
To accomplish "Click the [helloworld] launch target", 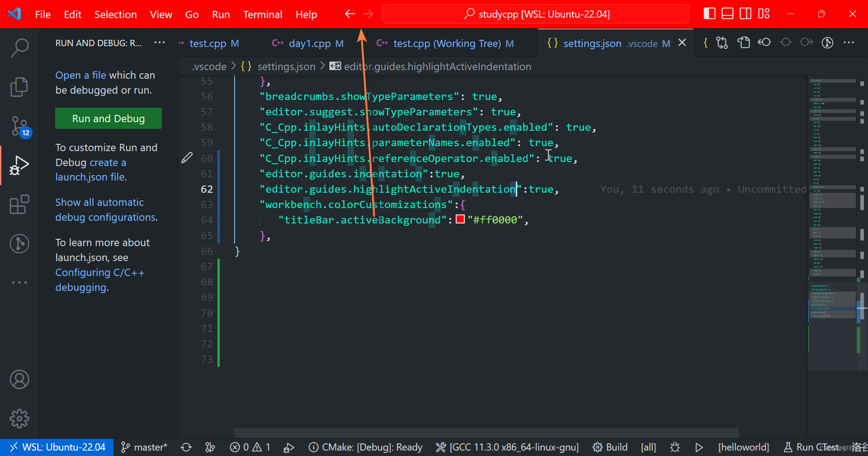I will pyautogui.click(x=744, y=447).
